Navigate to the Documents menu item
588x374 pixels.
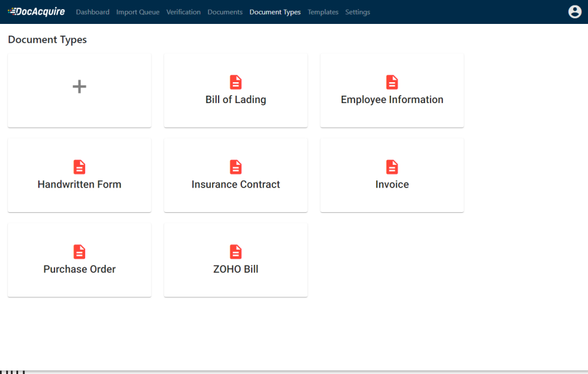click(x=225, y=12)
